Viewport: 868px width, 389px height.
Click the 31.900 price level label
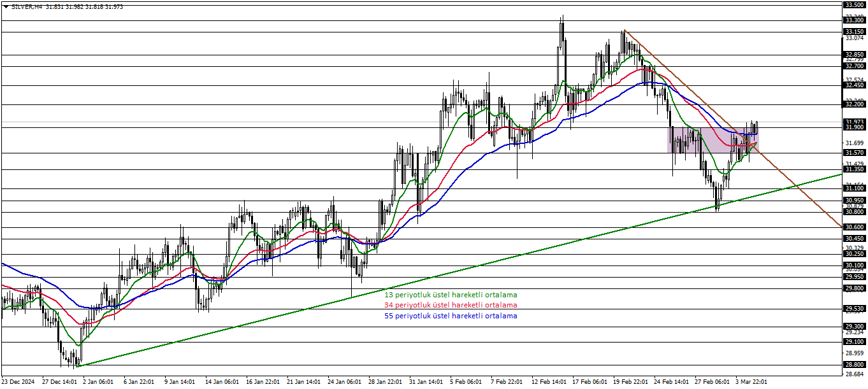click(854, 127)
